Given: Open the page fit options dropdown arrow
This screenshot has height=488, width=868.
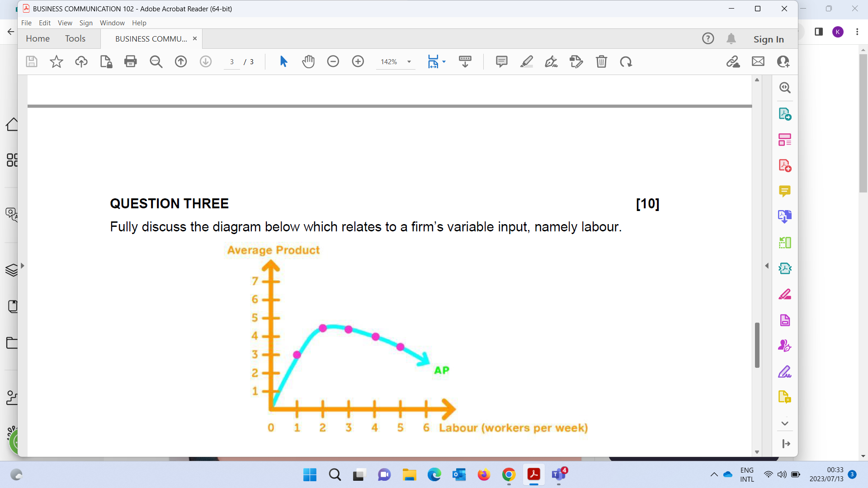Looking at the screenshot, I should pyautogui.click(x=444, y=61).
